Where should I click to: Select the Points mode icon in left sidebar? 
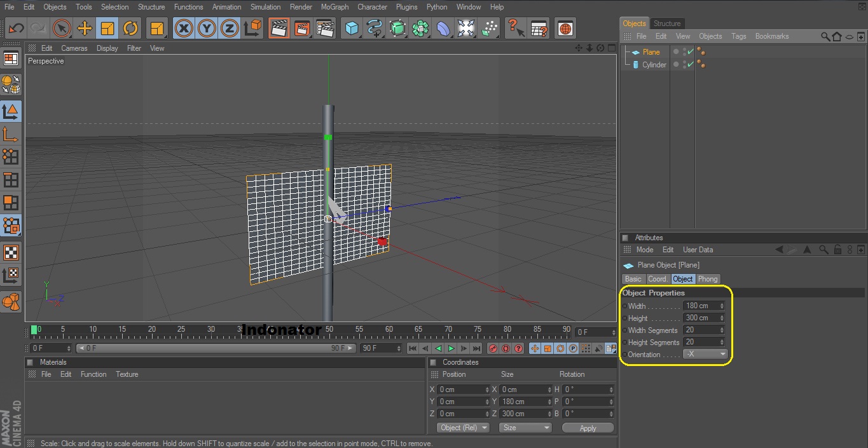[x=11, y=157]
